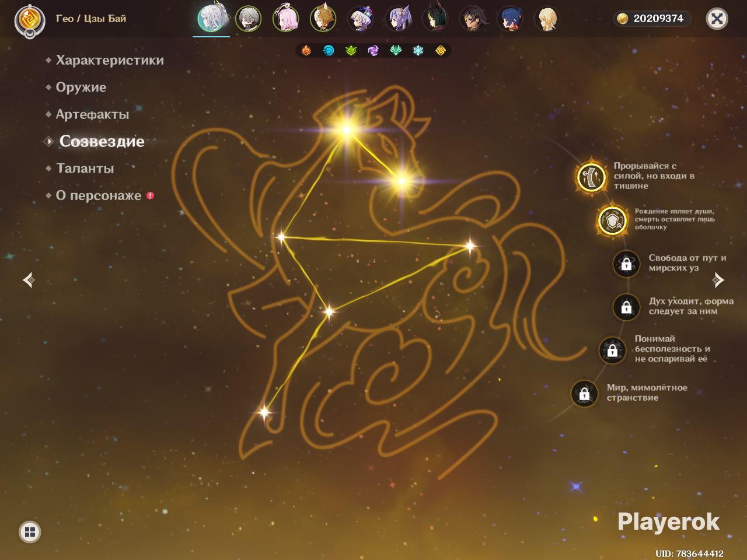This screenshot has height=560, width=747.
Task: Open the first unlocked constellation node icon
Action: tap(591, 177)
